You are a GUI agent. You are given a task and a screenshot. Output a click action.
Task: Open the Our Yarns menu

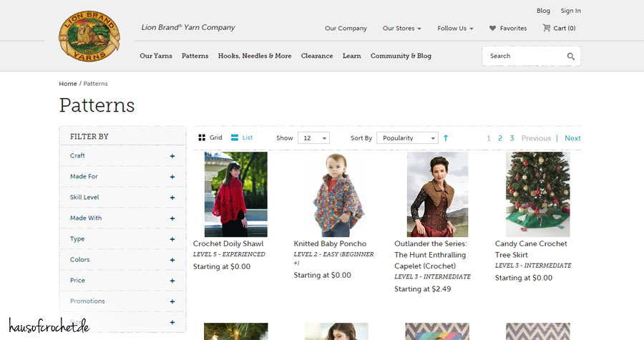click(x=155, y=56)
